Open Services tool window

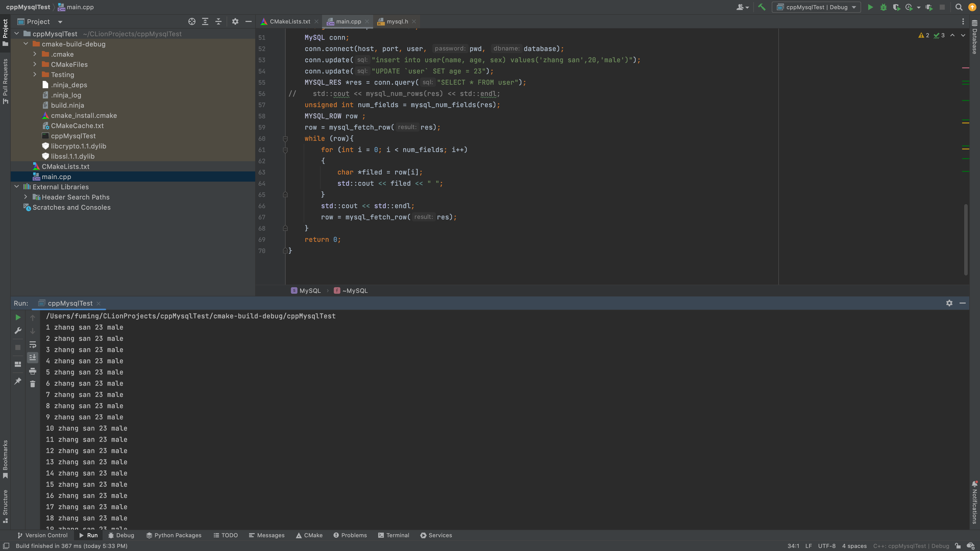pos(436,535)
